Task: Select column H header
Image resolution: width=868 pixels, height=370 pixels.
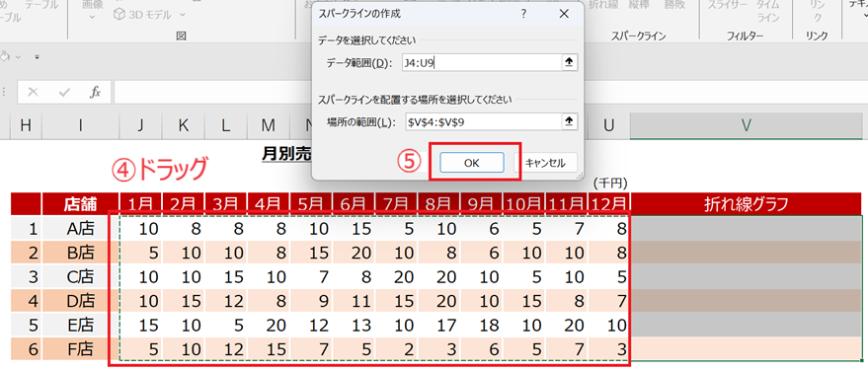Action: coord(26,126)
